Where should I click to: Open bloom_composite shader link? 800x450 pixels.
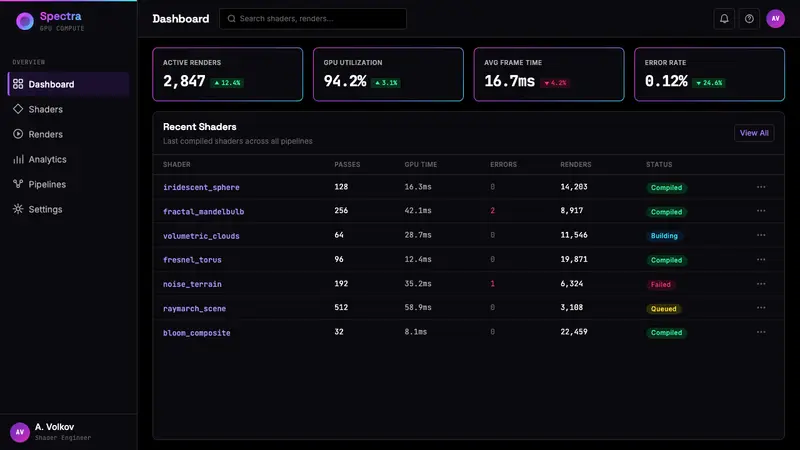[196, 333]
